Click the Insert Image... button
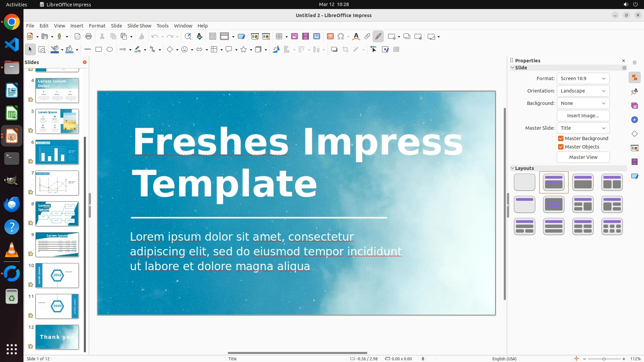This screenshot has height=362, width=644. pos(583,116)
